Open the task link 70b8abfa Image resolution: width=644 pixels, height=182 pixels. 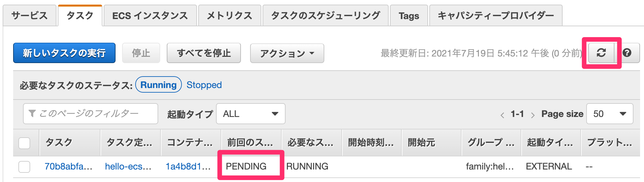click(x=68, y=167)
